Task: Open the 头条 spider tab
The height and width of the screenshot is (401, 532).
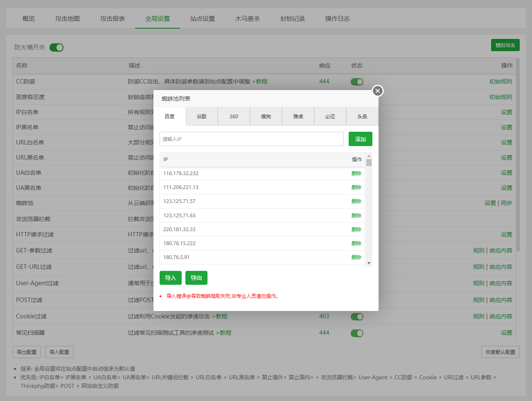Action: pos(362,117)
